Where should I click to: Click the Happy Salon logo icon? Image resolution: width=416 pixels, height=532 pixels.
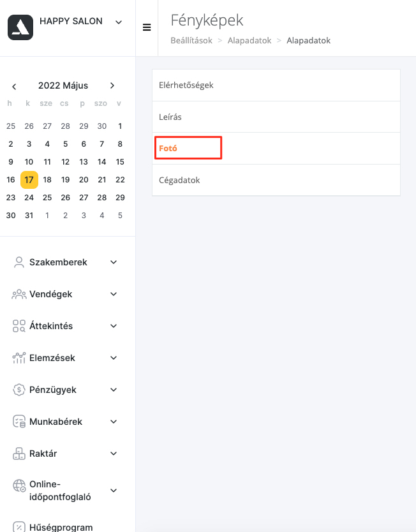tap(20, 27)
